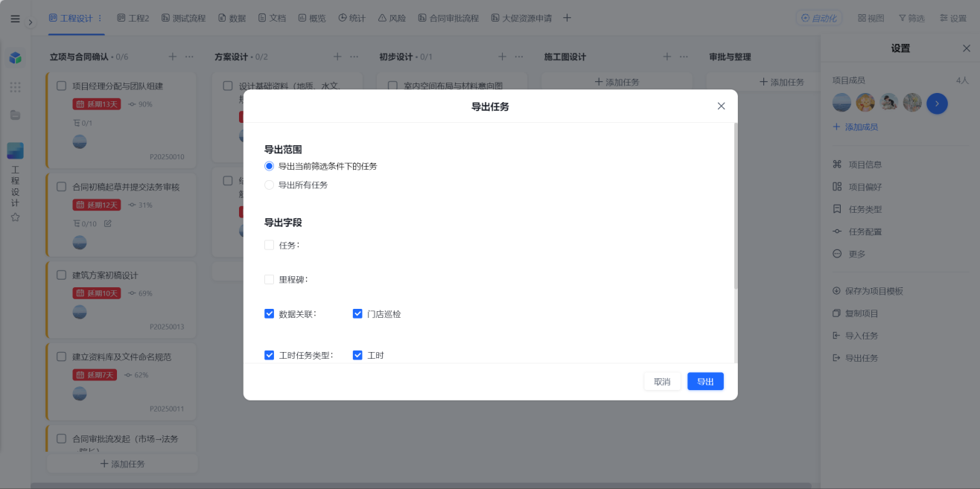Add task via 初步设计 column plus icon

click(503, 57)
